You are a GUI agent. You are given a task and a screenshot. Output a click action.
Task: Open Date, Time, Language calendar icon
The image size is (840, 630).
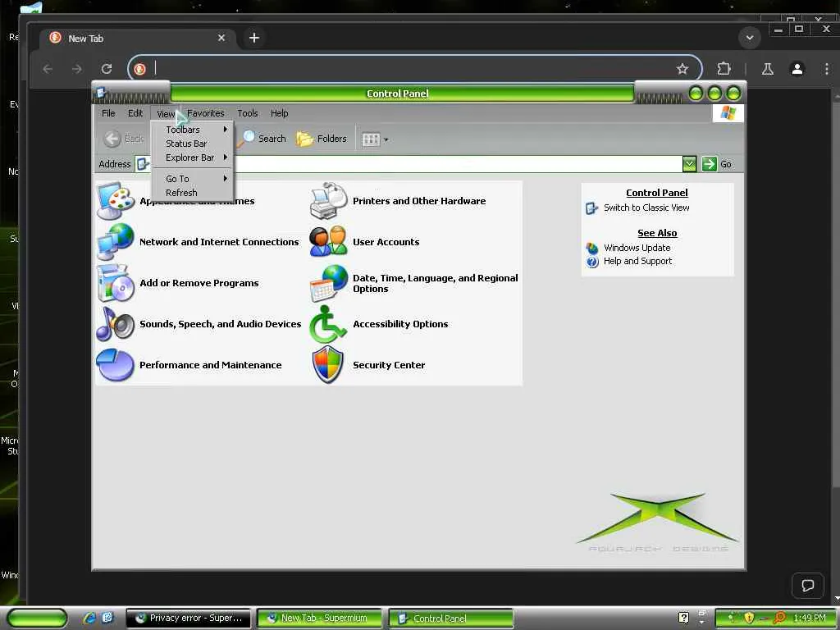(x=328, y=283)
